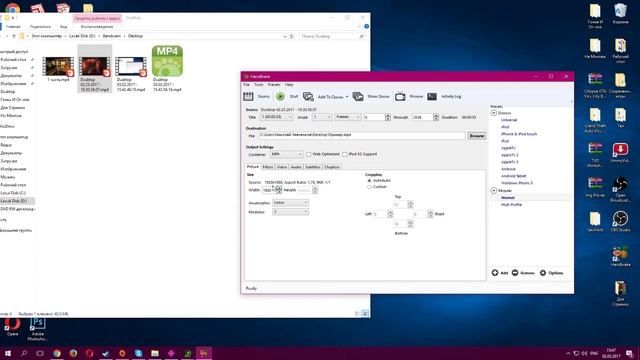
Task: Open the Anamorphic dropdown
Action: (290, 203)
